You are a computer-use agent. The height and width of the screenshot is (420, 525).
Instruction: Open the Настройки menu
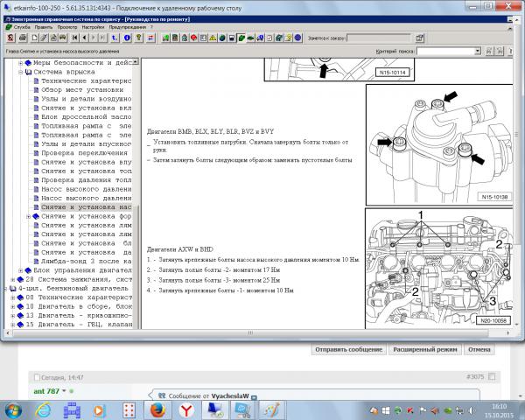pos(93,27)
